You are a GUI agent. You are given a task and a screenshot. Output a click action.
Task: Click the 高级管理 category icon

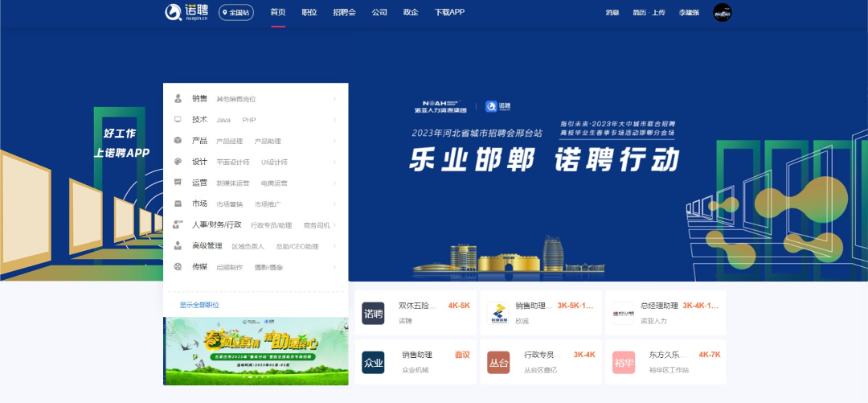178,245
